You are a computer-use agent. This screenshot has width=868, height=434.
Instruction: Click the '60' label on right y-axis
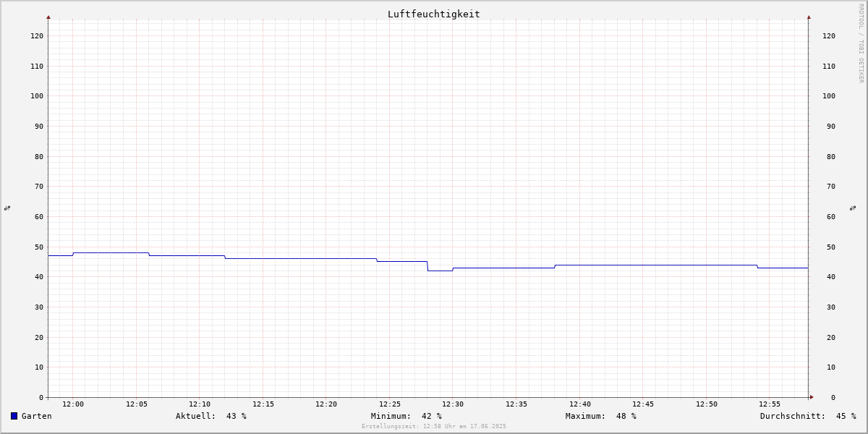(831, 216)
